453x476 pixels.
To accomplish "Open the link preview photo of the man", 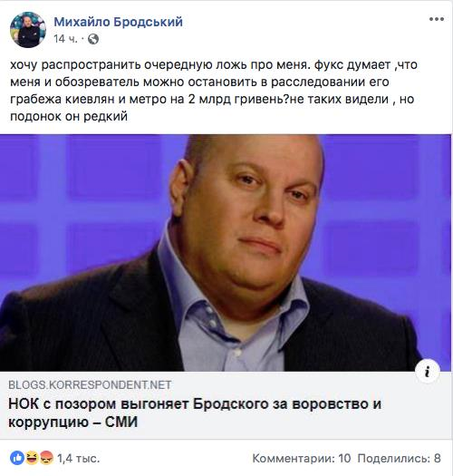I will click(x=226, y=253).
